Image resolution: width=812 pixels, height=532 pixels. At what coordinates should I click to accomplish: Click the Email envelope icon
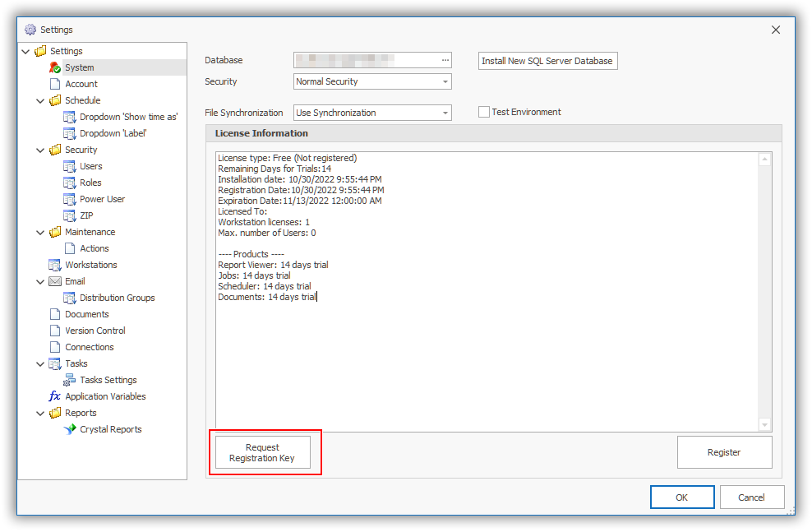55,281
